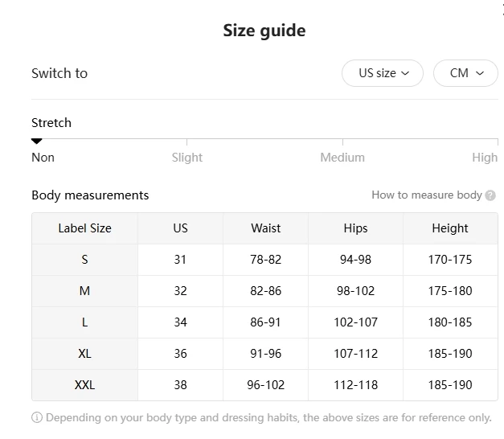
Task: Click the XL label size cell
Action: pos(84,354)
